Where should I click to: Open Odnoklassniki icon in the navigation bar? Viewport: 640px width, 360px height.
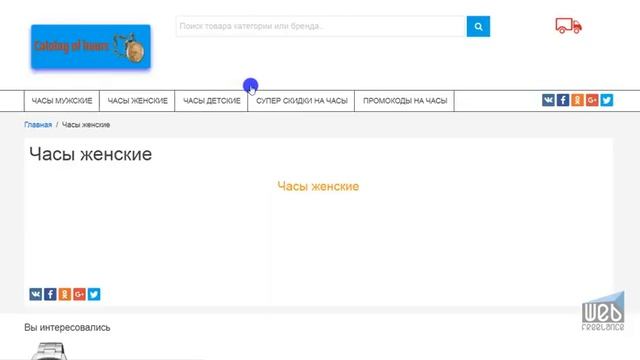click(578, 100)
